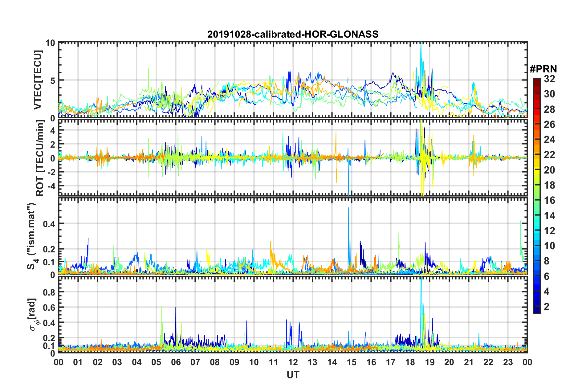Screen dimensions: 586x392
Task: Select the "VTEC[TECU]" y-axis label
Action: (x=38, y=80)
